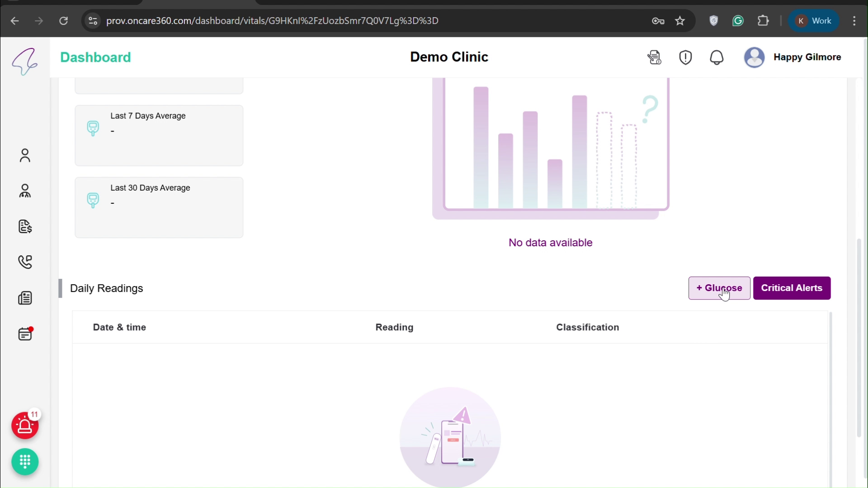Go to the Dashboard page title link

point(95,57)
